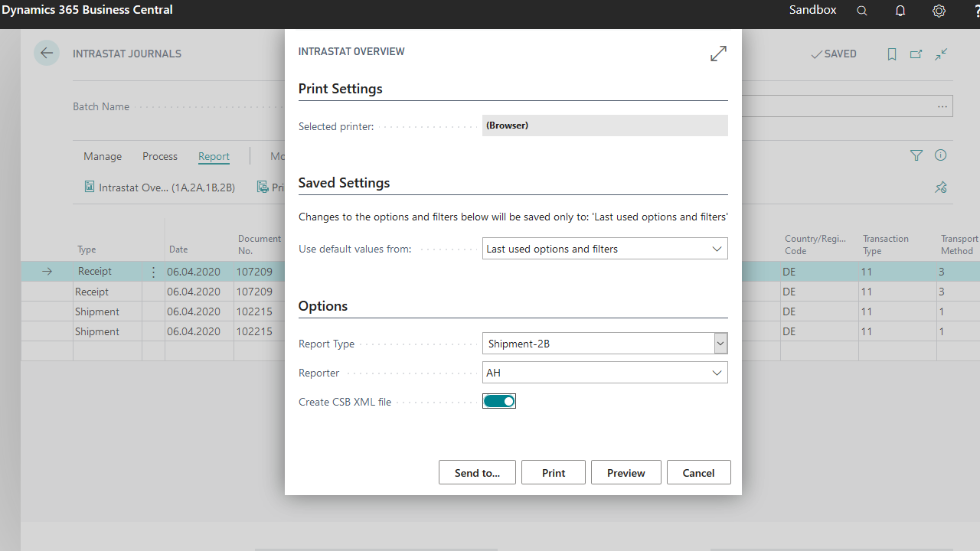This screenshot has height=551, width=980.
Task: Click the Print button
Action: [554, 473]
